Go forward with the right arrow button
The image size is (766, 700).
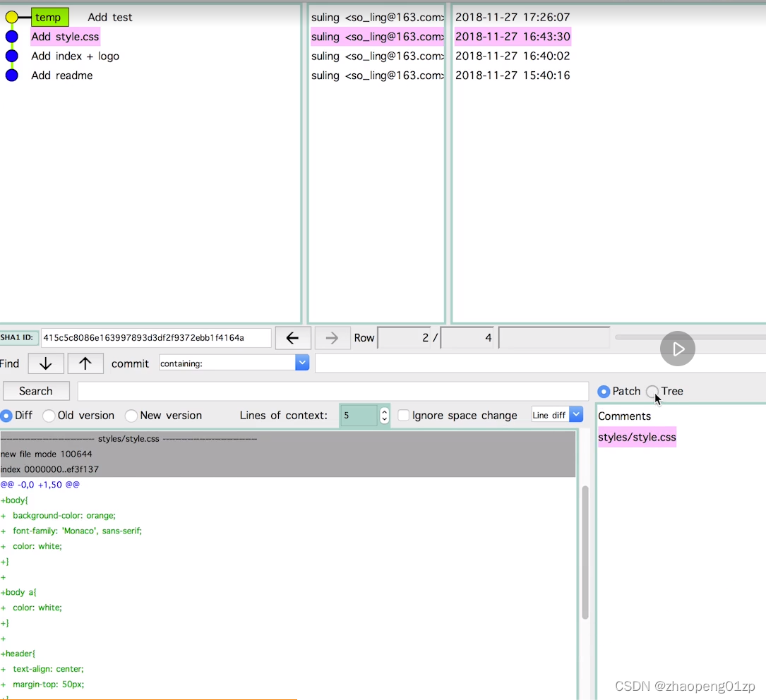click(333, 338)
